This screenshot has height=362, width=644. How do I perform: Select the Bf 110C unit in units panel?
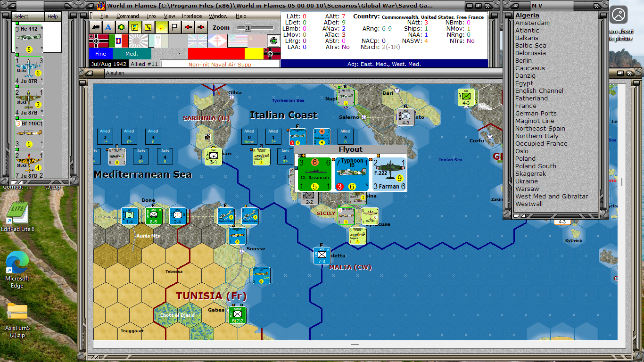29,134
